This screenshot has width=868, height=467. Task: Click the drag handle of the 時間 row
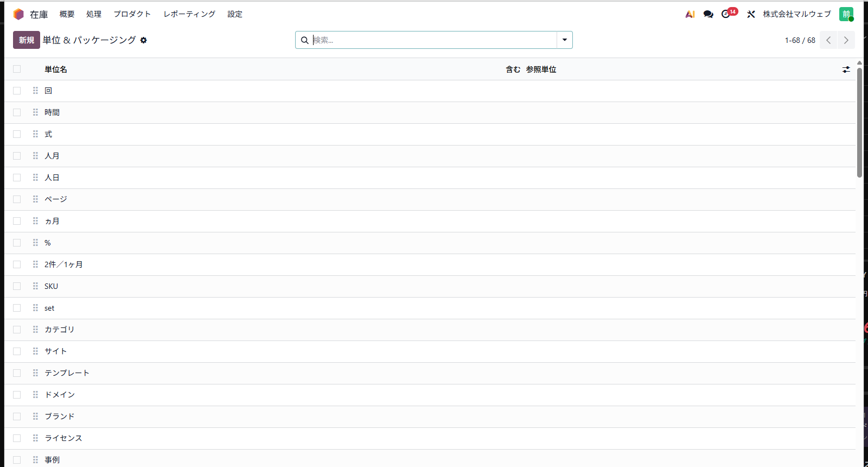point(35,112)
